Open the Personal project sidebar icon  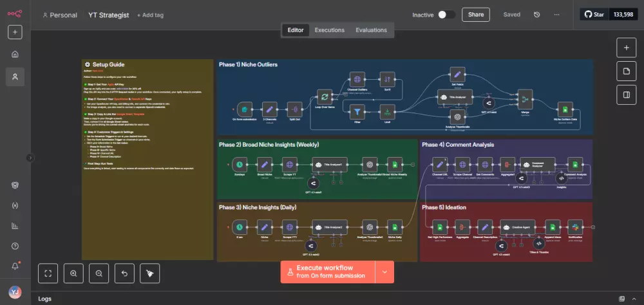tap(15, 77)
